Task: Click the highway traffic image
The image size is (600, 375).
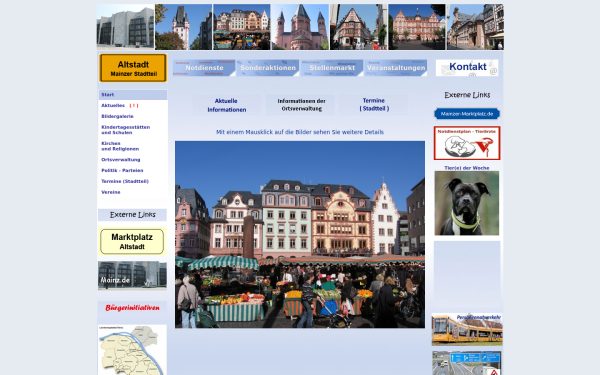Action: coord(466,363)
